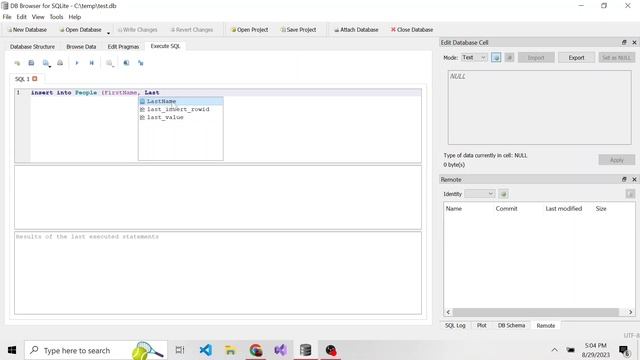The width and height of the screenshot is (640, 360).
Task: Click the Save Project toolbar button
Action: tap(298, 30)
